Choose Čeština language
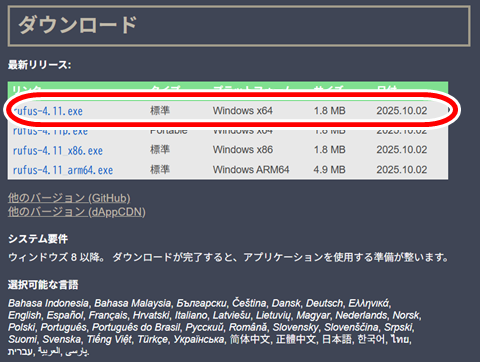480x362 pixels. pyautogui.click(x=249, y=303)
